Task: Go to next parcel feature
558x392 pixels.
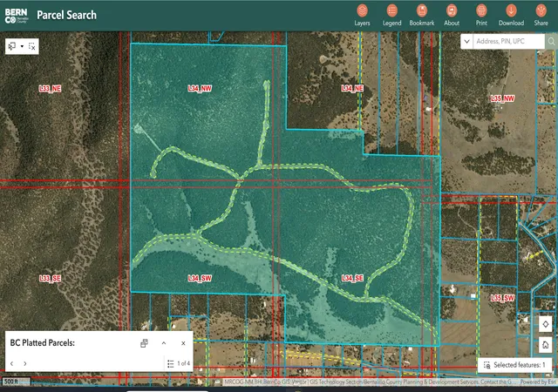Action: coord(25,363)
